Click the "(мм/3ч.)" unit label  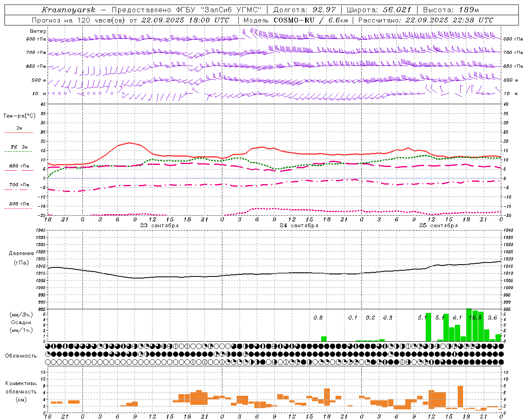21,315
